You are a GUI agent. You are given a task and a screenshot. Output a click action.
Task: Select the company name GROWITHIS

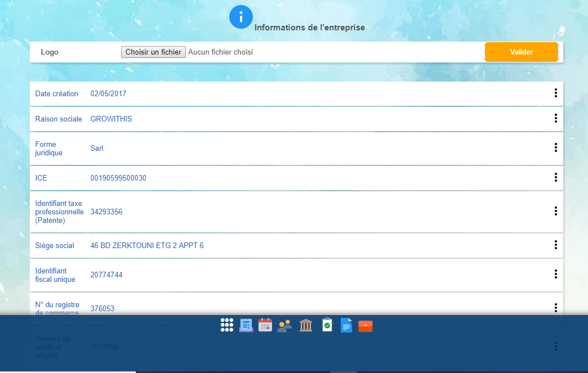(x=112, y=119)
